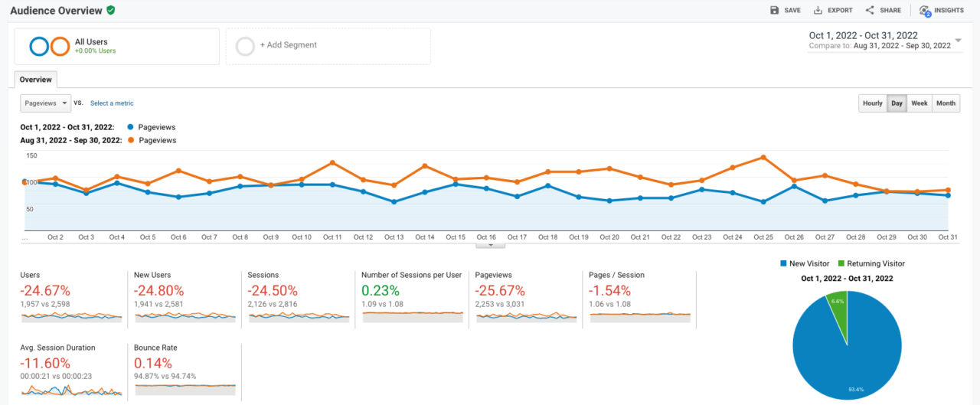The image size is (980, 405).
Task: Click the All Users segment circles icon
Action: (x=50, y=47)
